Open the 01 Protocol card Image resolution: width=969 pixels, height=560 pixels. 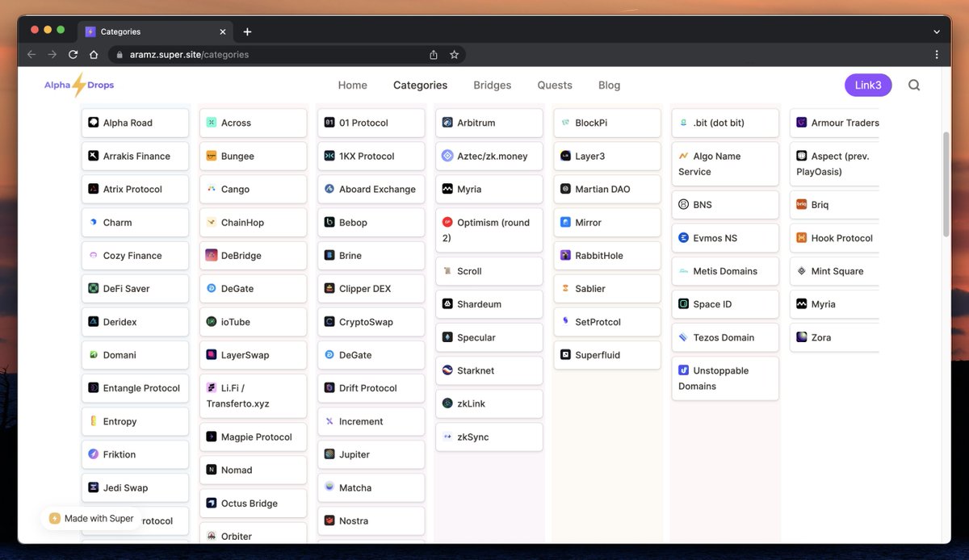[x=371, y=123]
